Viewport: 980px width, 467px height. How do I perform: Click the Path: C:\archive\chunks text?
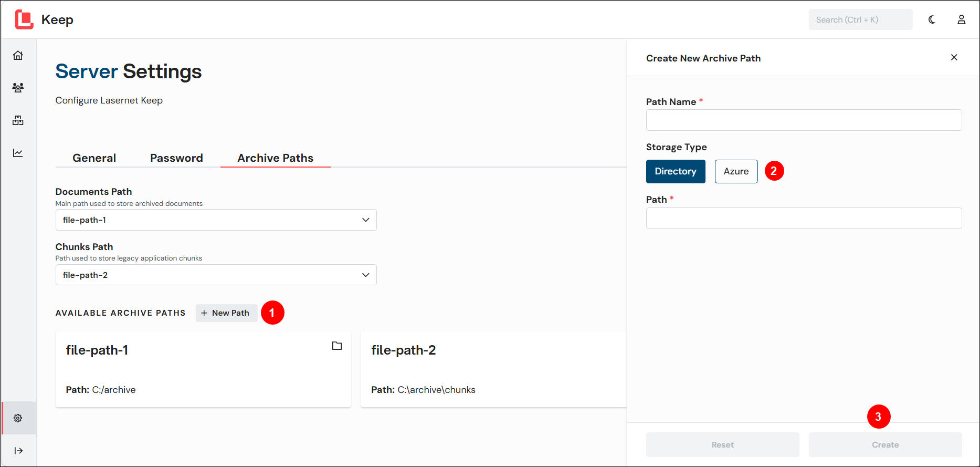coord(423,390)
